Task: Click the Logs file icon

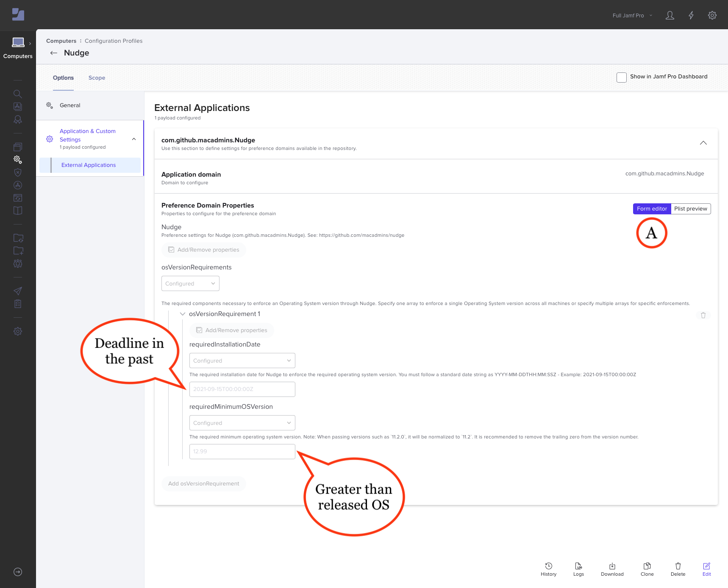Action: tap(578, 566)
